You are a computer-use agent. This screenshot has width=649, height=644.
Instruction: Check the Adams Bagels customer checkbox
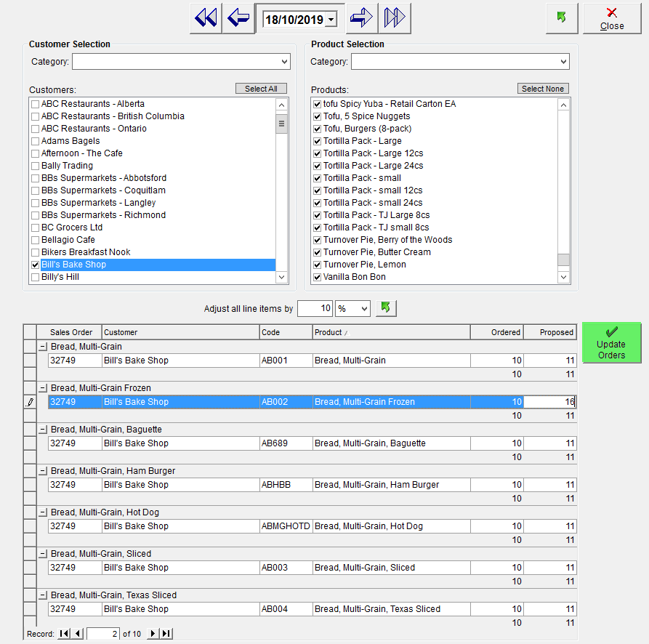36,141
